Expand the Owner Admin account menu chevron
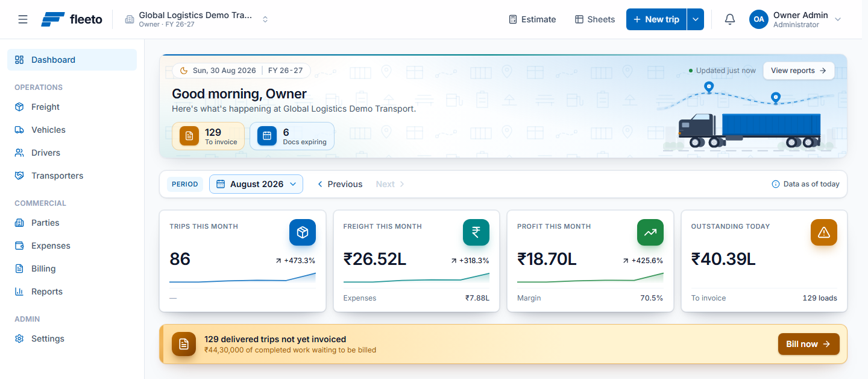This screenshot has width=868, height=379. pos(838,19)
